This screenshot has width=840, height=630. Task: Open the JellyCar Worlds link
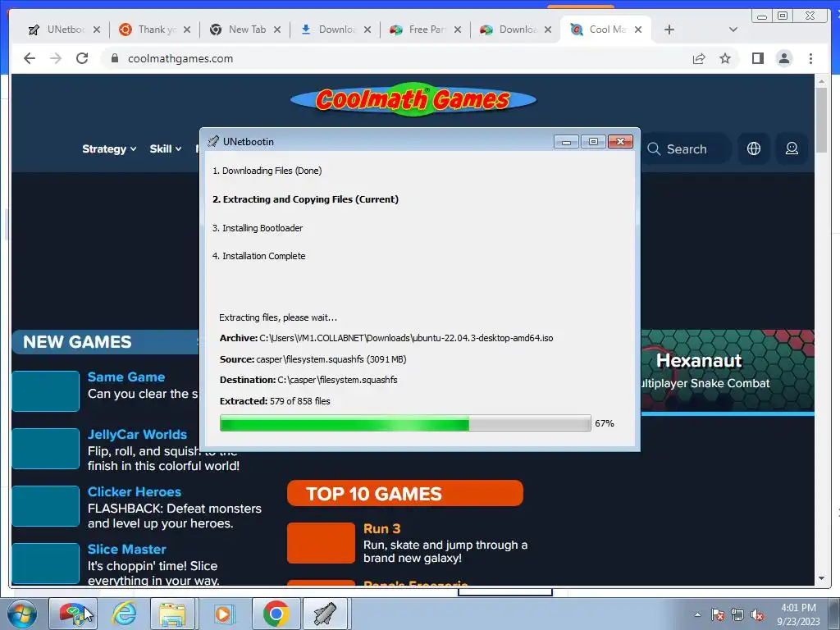tap(137, 434)
